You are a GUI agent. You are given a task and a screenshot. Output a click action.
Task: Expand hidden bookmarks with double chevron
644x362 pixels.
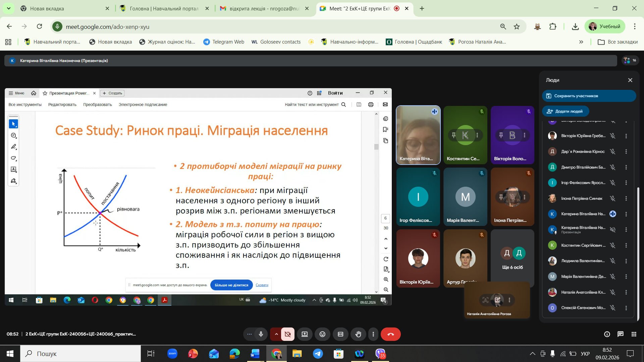tap(581, 42)
